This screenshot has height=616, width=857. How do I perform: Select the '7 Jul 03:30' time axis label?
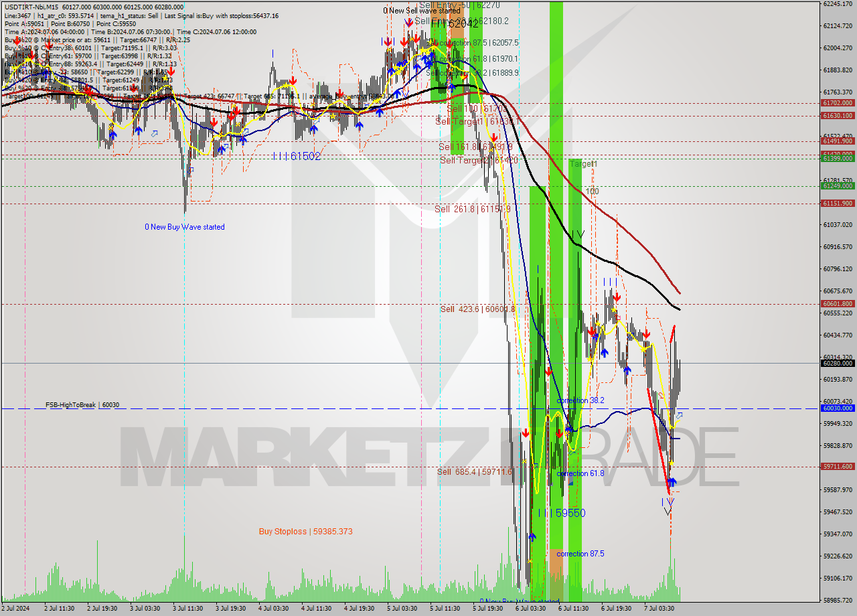pyautogui.click(x=659, y=609)
